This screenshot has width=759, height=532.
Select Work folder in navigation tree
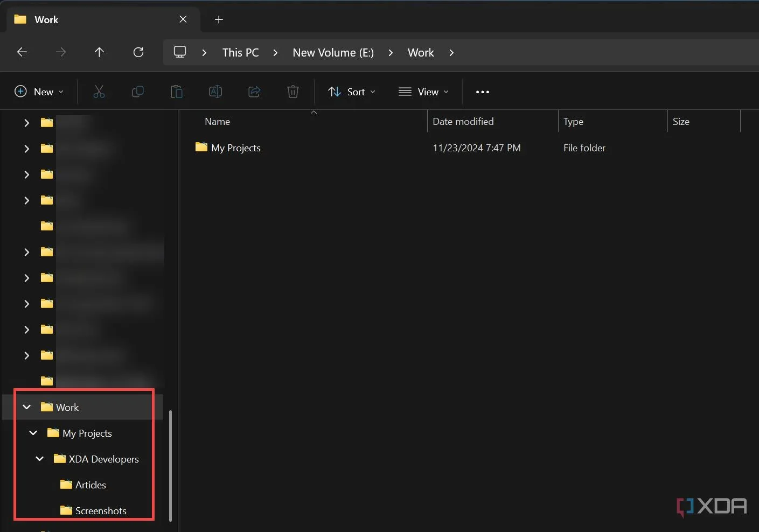click(x=67, y=408)
